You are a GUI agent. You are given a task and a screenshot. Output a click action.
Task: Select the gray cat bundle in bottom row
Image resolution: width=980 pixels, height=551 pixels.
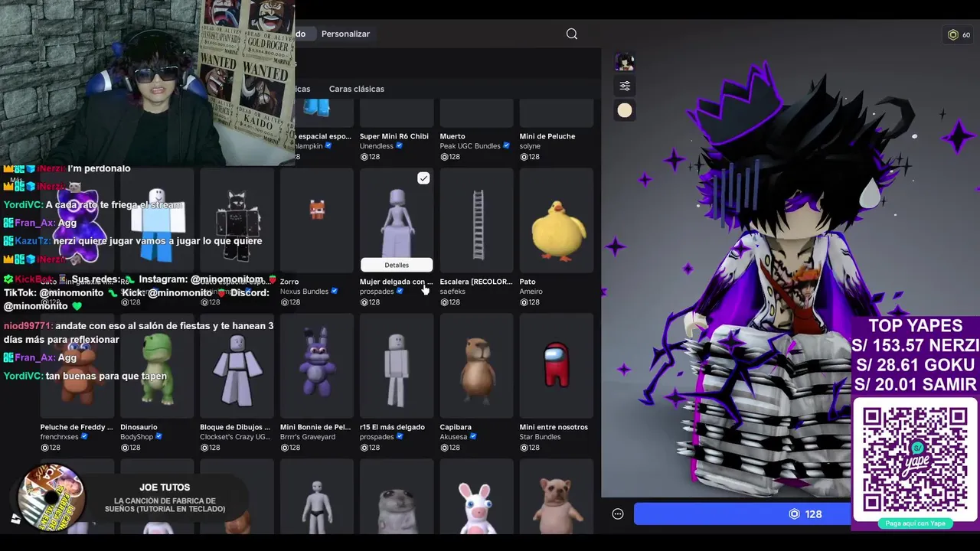click(x=397, y=497)
